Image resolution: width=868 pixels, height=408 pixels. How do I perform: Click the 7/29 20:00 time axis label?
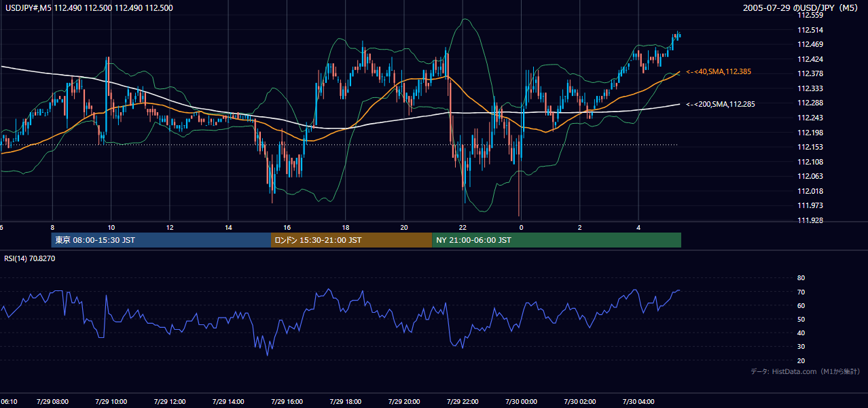[x=404, y=402]
